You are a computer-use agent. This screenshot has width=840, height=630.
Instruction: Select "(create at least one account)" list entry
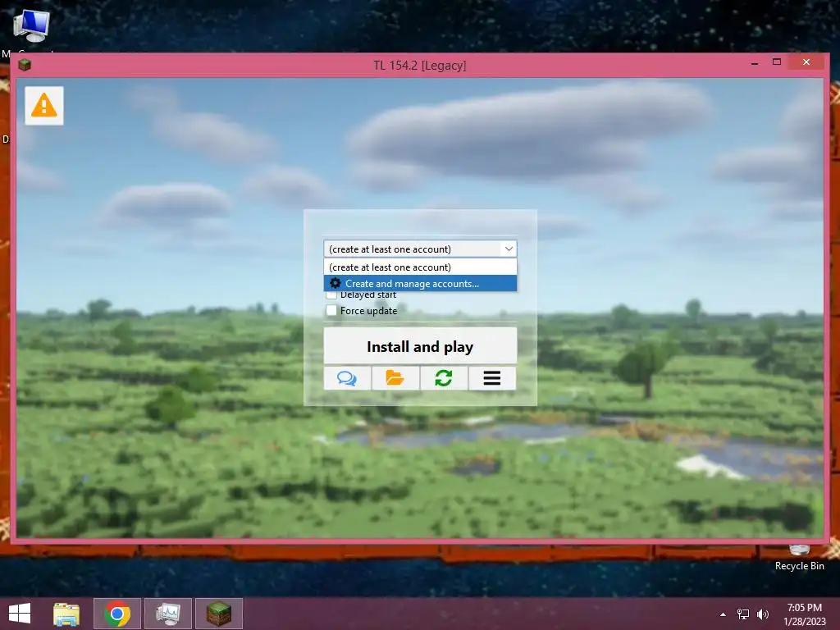tap(420, 267)
